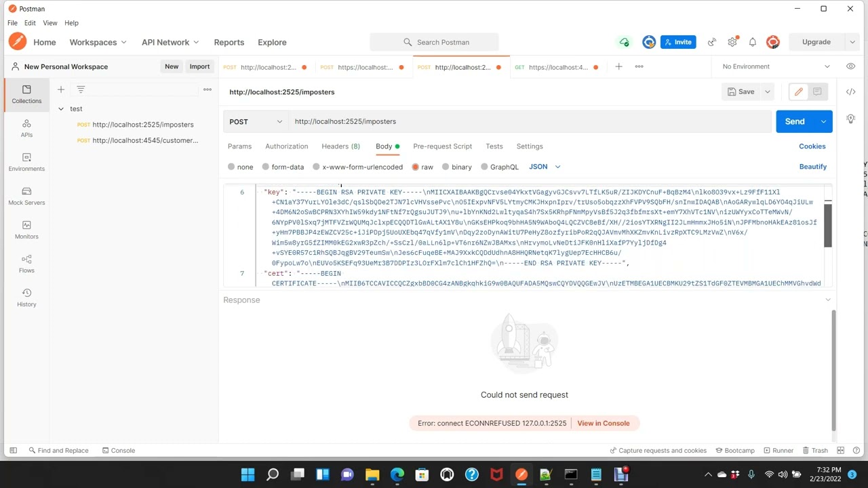Switch to the Tests tab
This screenshot has height=488, width=868.
pyautogui.click(x=494, y=146)
